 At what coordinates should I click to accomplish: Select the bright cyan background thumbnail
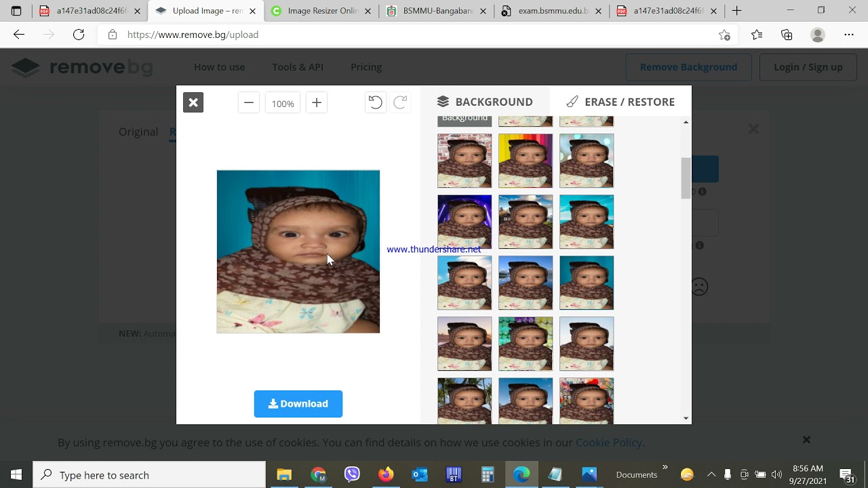coord(587,222)
